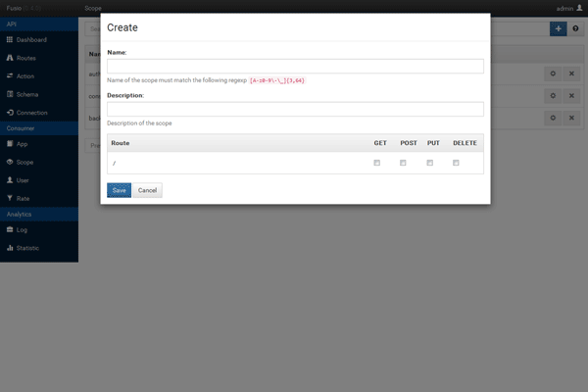Enable DELETE checkbox for route /

pyautogui.click(x=457, y=163)
